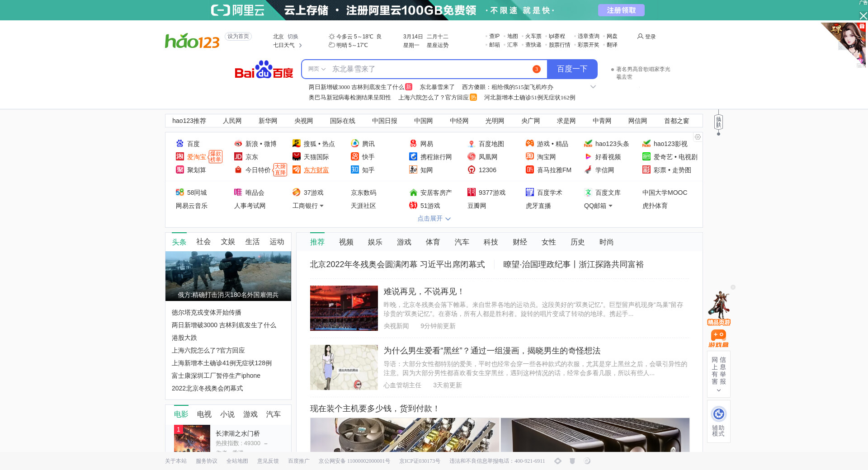Click the 设为首页 button
This screenshot has width=868, height=470.
[x=238, y=36]
